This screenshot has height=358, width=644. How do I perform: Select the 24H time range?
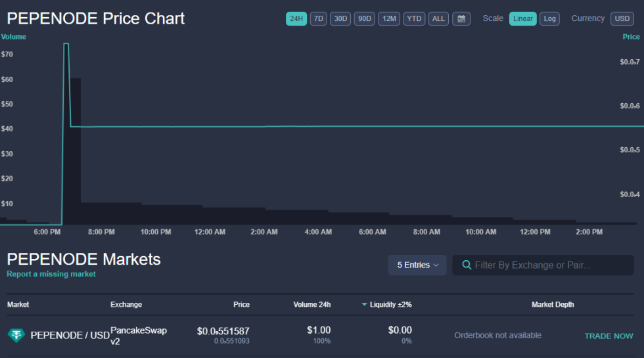[x=296, y=18]
